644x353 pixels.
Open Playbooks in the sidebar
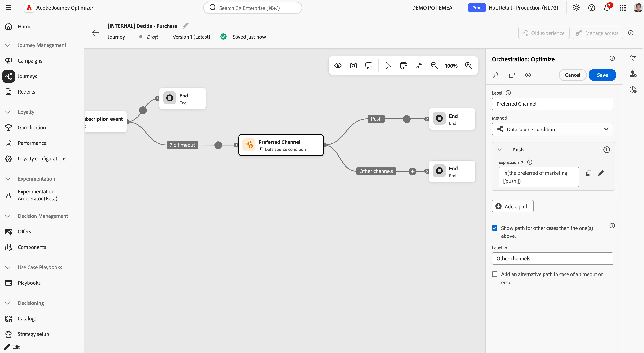(x=29, y=283)
